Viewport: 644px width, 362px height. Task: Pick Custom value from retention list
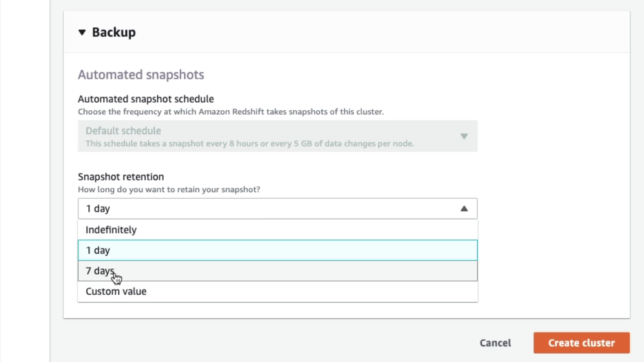(116, 291)
